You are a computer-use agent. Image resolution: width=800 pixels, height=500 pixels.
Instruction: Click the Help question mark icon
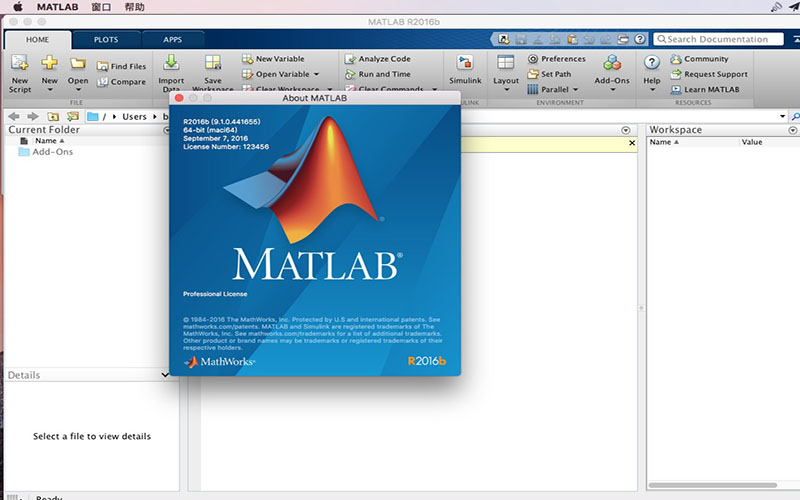(652, 63)
